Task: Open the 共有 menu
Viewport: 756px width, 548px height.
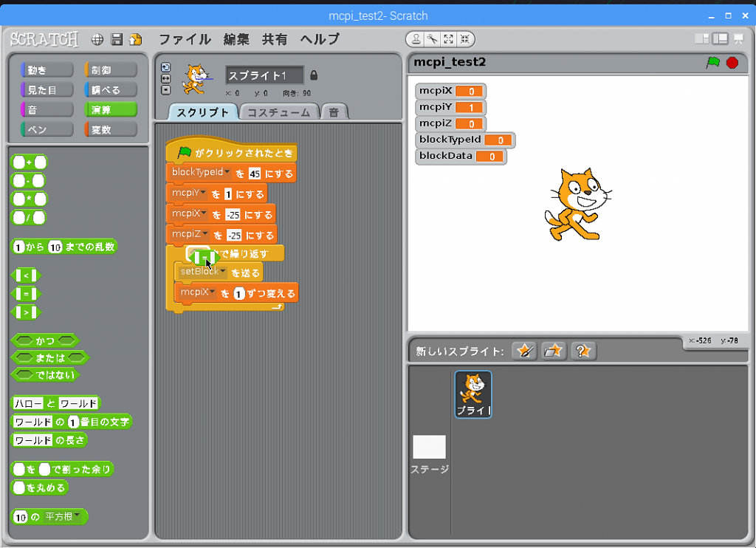Action: 275,39
